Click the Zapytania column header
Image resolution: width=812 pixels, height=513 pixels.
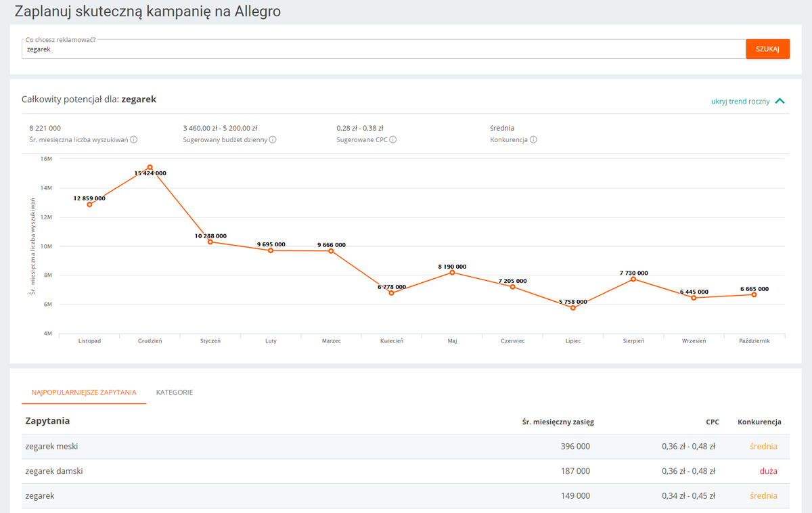click(x=47, y=421)
